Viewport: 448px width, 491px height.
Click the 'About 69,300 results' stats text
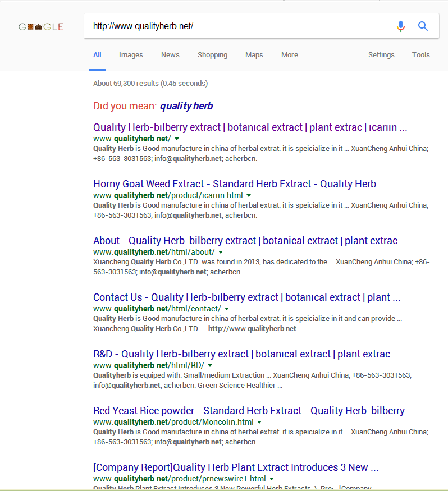150,83
